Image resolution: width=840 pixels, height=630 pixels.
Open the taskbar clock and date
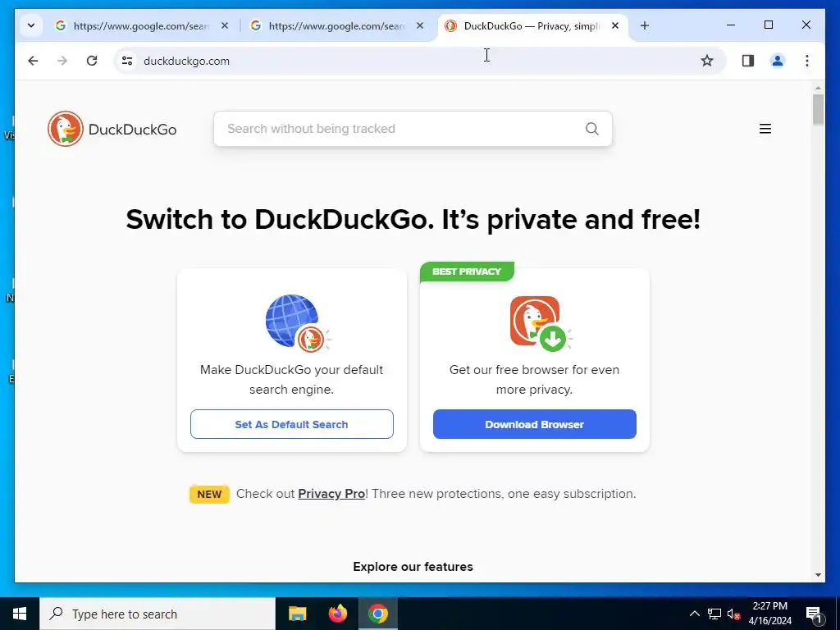[x=770, y=614]
